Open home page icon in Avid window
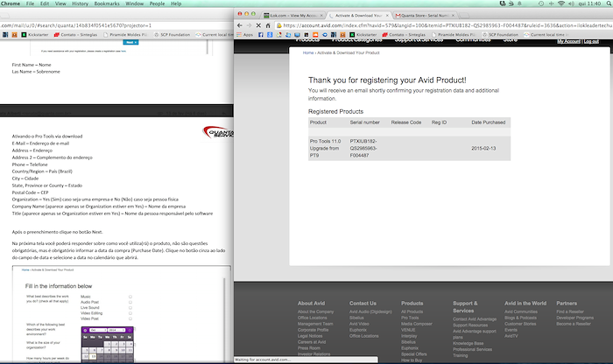613x364 pixels. pos(268,25)
